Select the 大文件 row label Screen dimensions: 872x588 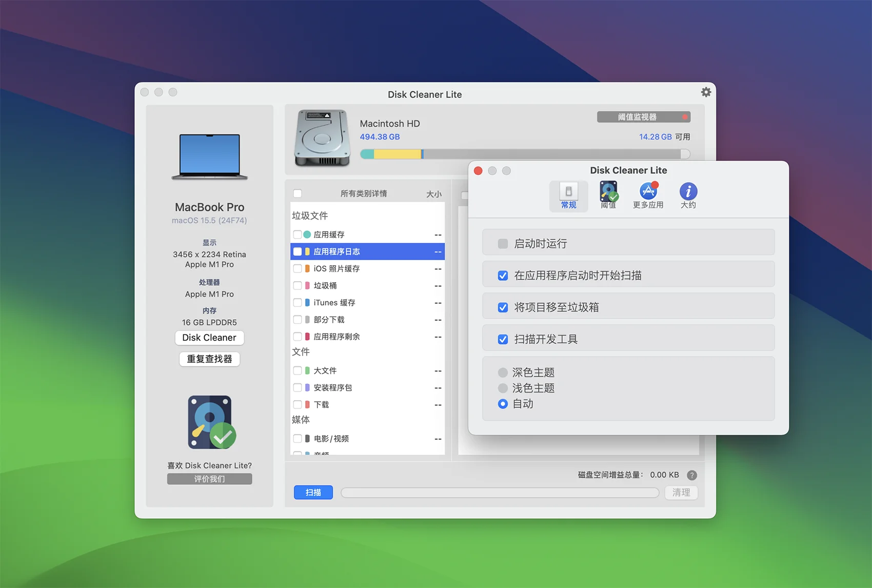tap(325, 370)
